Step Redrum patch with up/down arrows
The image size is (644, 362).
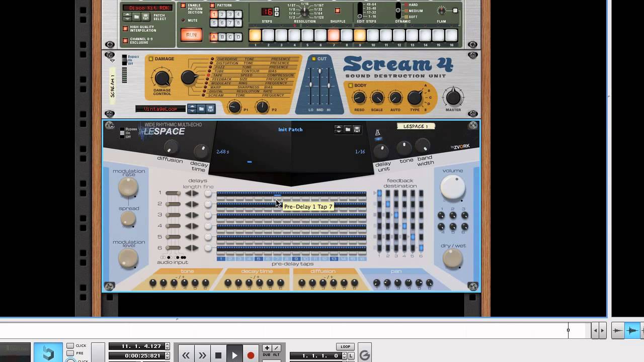tap(127, 17)
